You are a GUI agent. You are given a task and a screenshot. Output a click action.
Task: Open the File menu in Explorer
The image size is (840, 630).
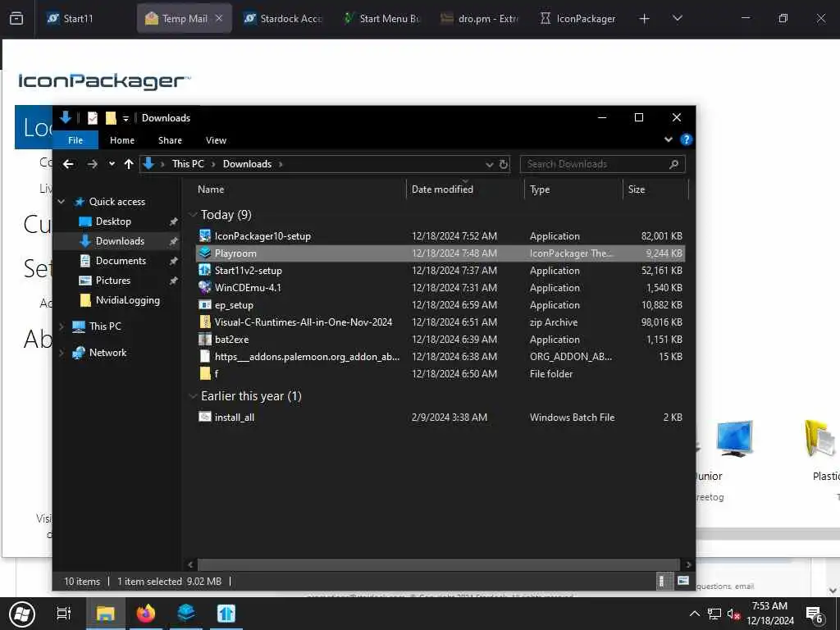pos(75,139)
